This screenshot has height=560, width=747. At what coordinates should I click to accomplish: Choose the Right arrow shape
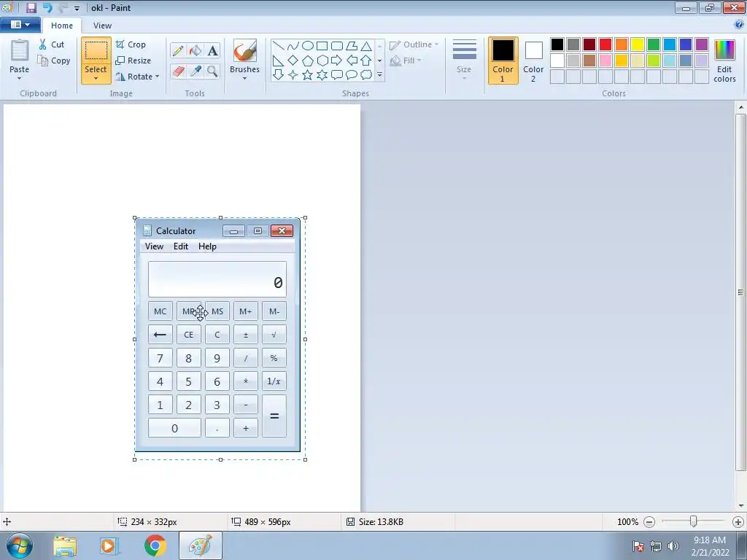point(337,61)
